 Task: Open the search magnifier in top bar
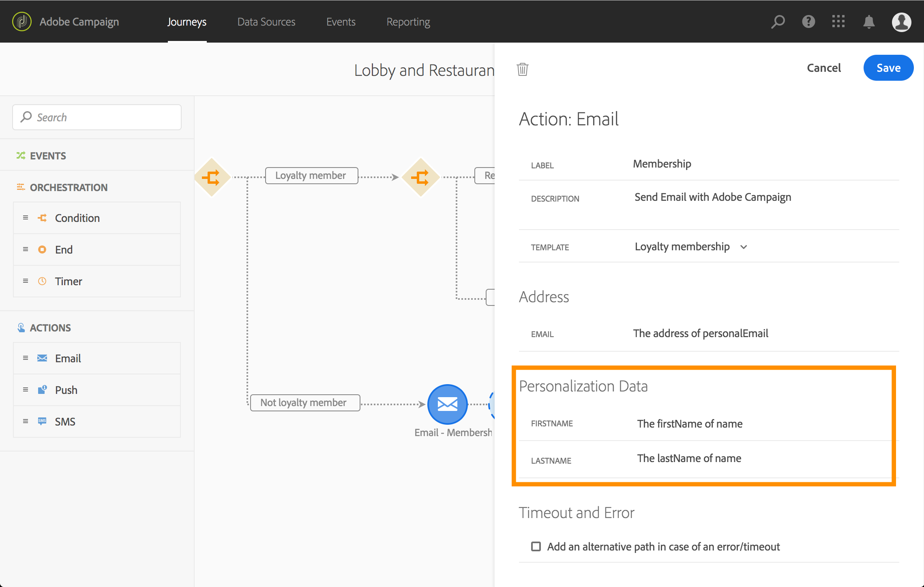tap(778, 22)
